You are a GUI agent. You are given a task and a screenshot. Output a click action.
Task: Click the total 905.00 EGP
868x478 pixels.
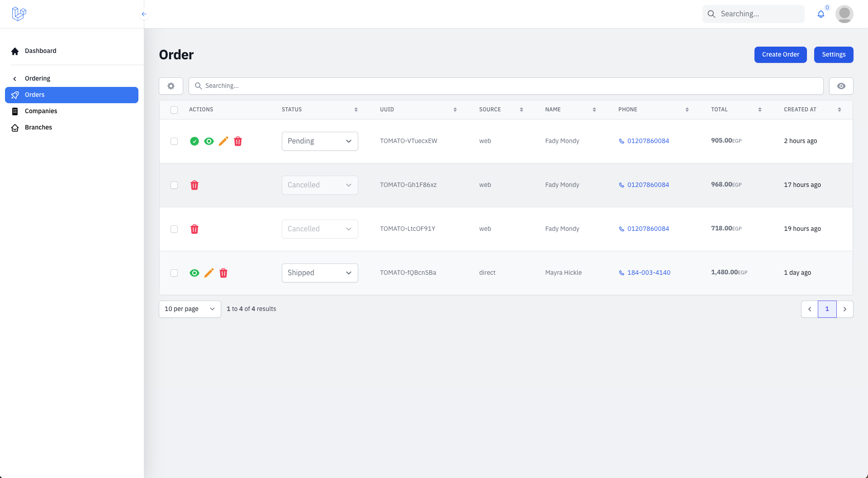726,141
